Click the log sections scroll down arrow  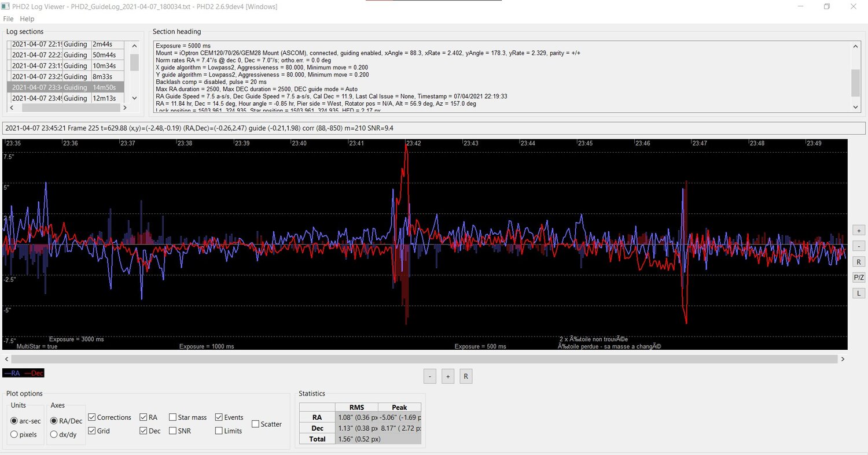point(134,98)
